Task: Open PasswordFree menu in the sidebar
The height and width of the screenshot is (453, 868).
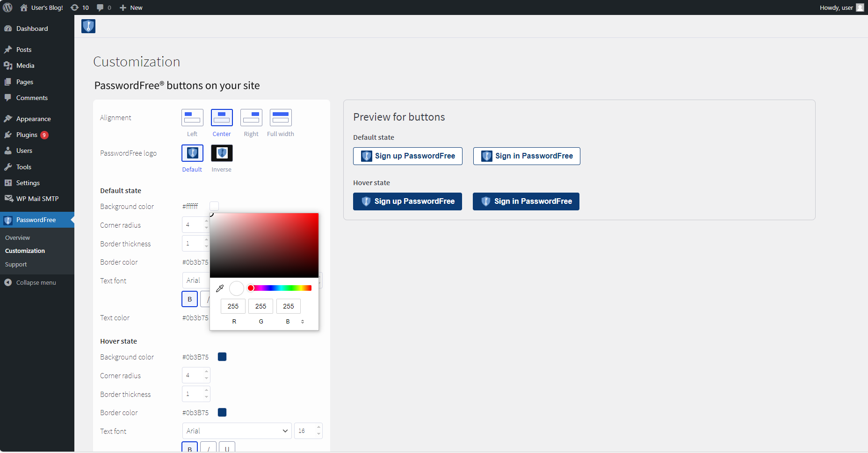Action: coord(37,220)
